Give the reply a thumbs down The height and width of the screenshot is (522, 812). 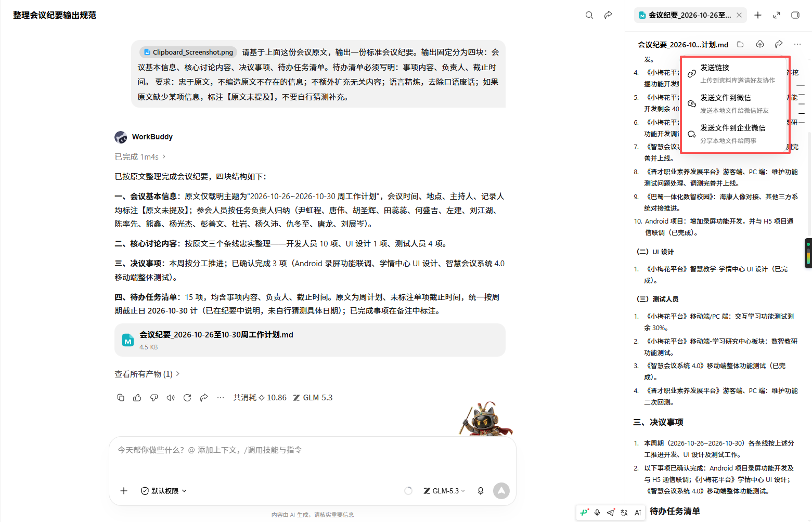pos(154,398)
